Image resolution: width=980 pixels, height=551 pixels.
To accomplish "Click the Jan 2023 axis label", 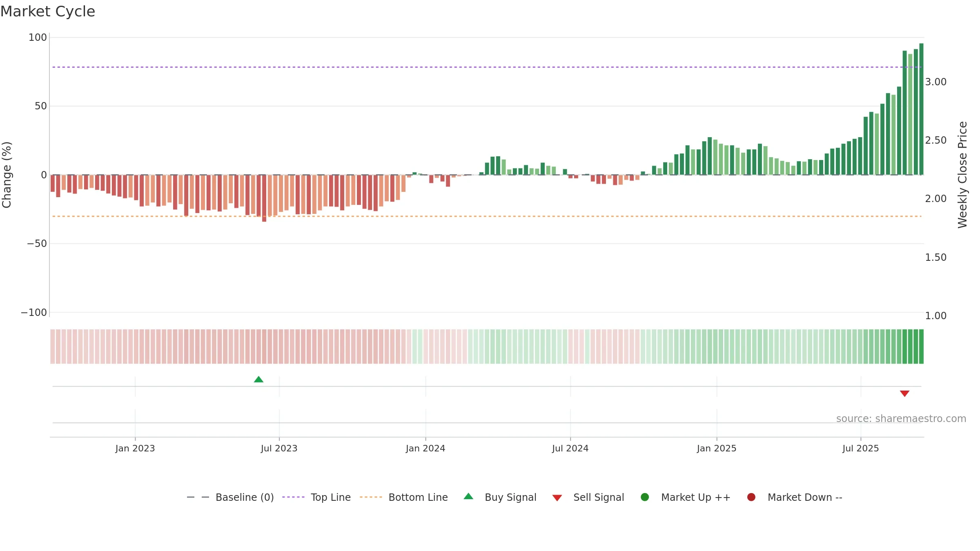I will [135, 449].
